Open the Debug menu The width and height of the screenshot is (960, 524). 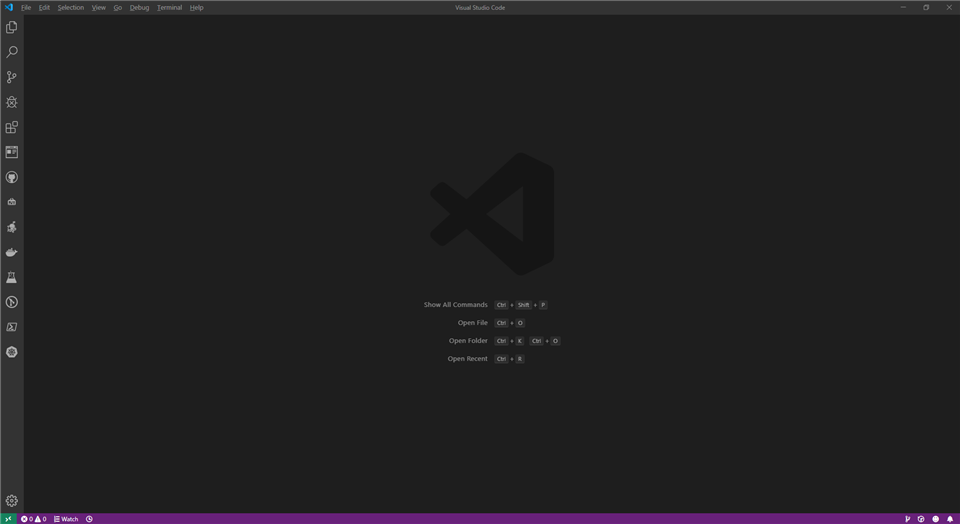[139, 7]
